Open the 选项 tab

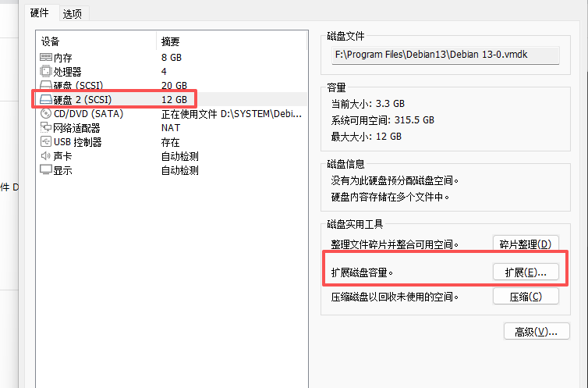[x=73, y=14]
